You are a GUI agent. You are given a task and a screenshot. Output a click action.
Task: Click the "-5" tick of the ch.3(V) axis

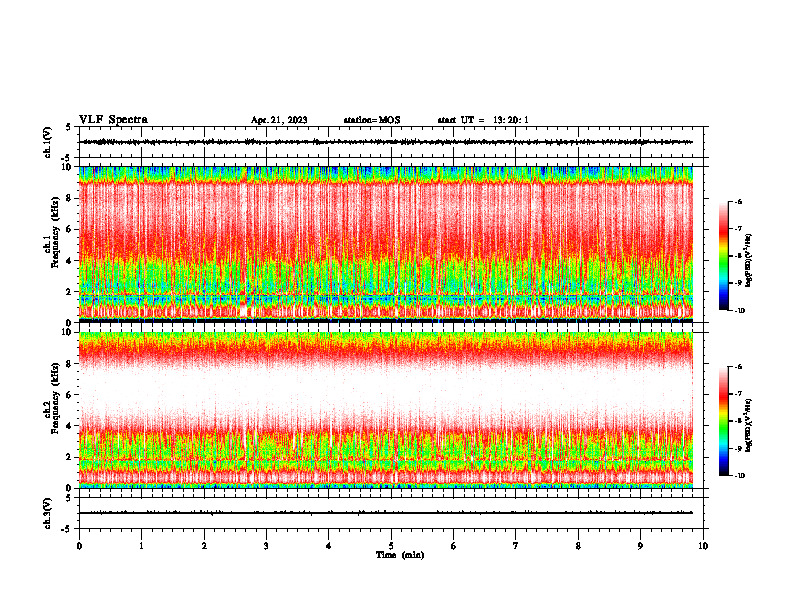pyautogui.click(x=67, y=529)
